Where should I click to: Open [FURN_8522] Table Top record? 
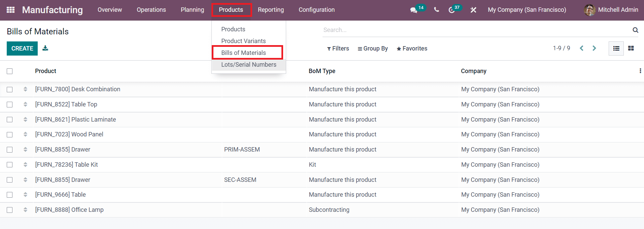pos(66,104)
